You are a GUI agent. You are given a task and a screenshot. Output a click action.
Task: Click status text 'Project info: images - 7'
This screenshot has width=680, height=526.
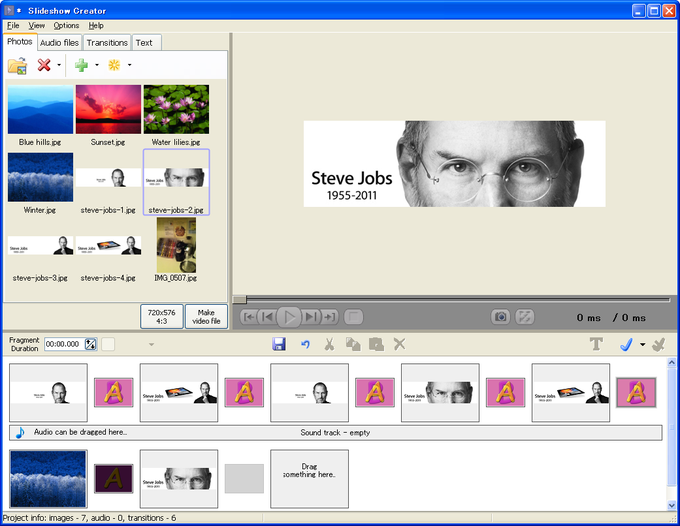point(46,518)
